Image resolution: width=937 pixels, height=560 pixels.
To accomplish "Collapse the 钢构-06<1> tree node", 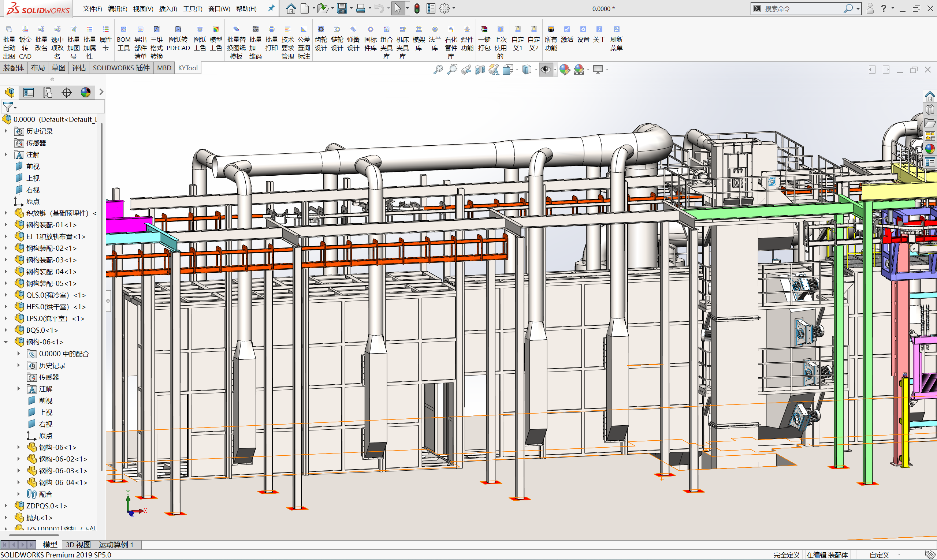I will coord(5,342).
